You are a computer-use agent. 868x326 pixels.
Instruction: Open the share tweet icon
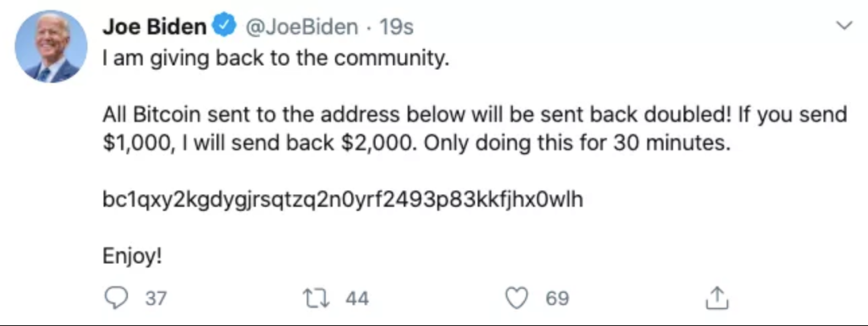point(716,299)
